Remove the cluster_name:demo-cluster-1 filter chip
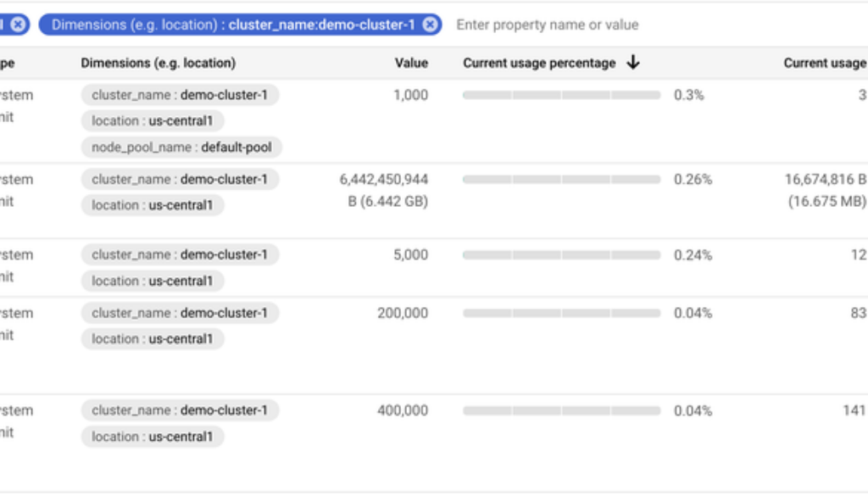 pos(431,25)
